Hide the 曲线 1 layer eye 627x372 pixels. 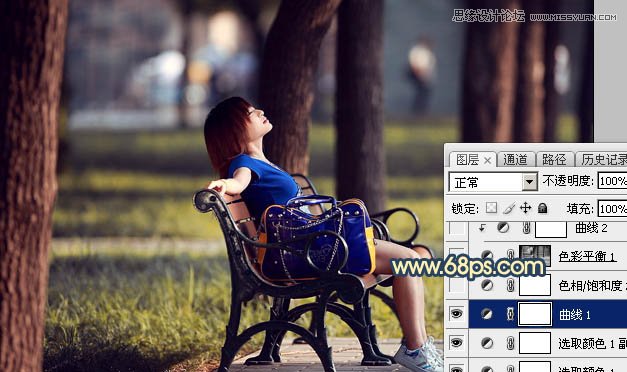tap(457, 314)
